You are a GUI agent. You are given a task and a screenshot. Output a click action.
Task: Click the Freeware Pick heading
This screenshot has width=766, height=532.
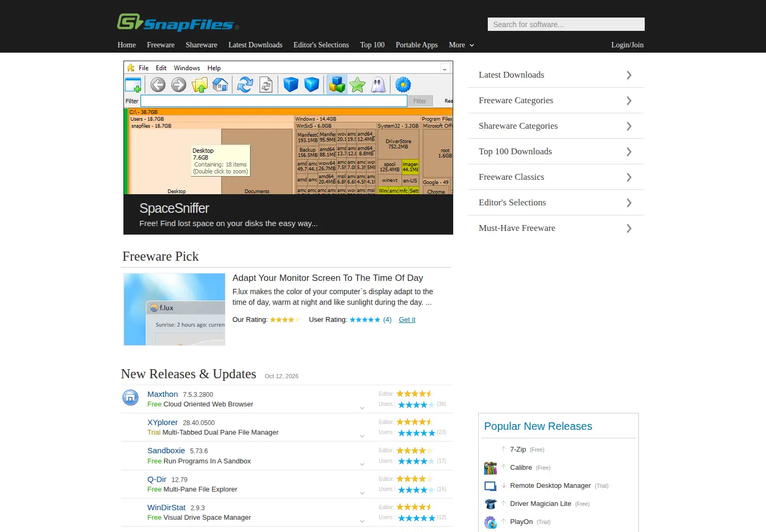coord(160,256)
